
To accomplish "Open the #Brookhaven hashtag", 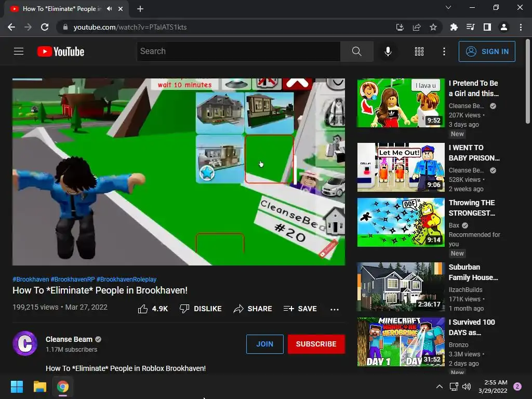I will tap(31, 280).
